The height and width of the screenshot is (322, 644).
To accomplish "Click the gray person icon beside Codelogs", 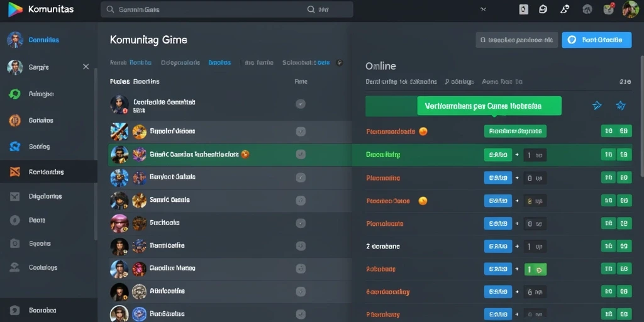I will (15, 267).
